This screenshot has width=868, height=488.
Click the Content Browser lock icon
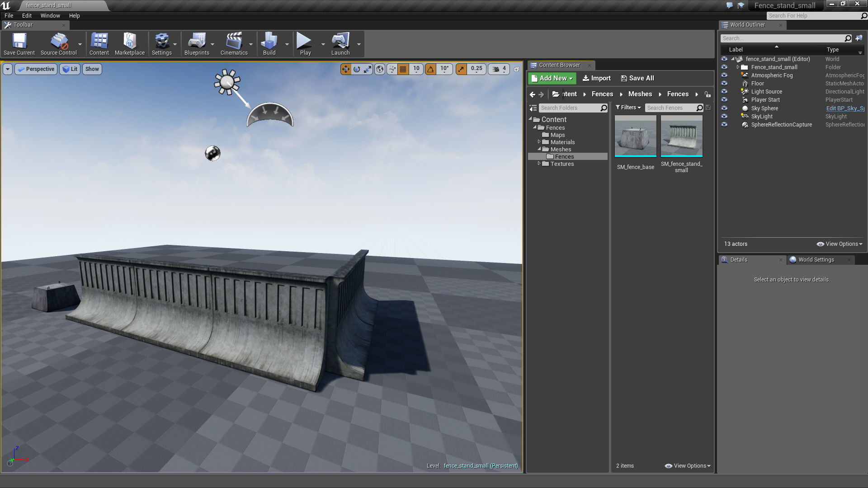tap(708, 94)
